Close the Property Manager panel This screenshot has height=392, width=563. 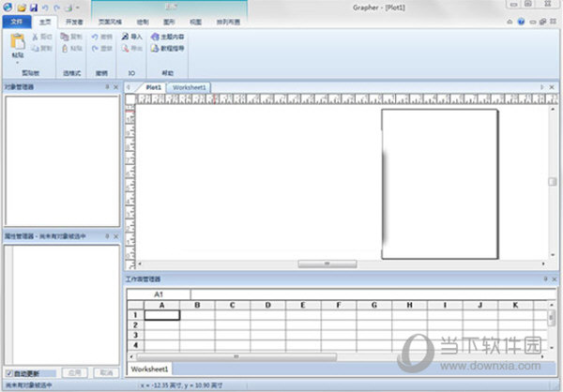pos(116,236)
